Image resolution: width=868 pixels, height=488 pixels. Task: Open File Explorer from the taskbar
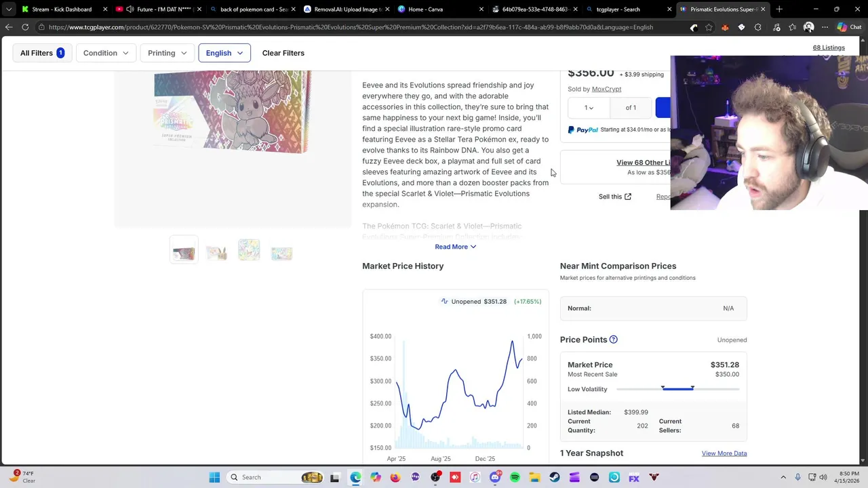pos(534,477)
